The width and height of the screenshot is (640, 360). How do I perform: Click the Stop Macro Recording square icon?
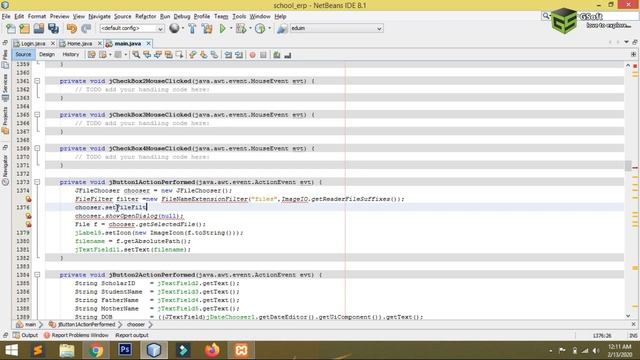coord(263,55)
